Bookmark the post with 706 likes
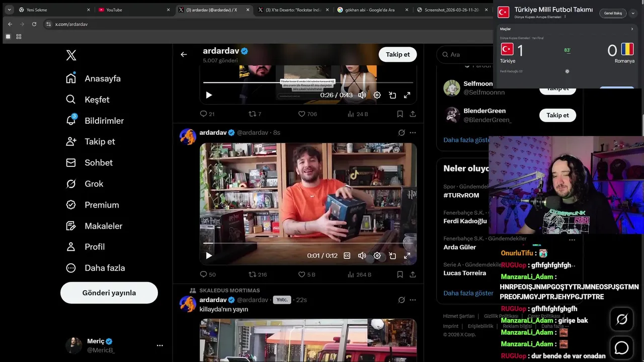Image resolution: width=644 pixels, height=362 pixels. tap(400, 114)
